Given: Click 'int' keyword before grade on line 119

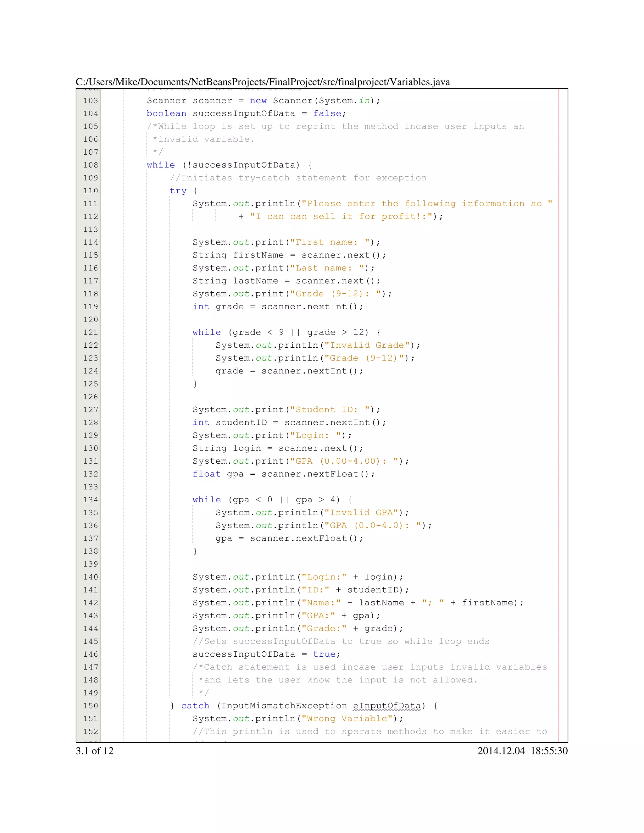Looking at the screenshot, I should 201,307.
